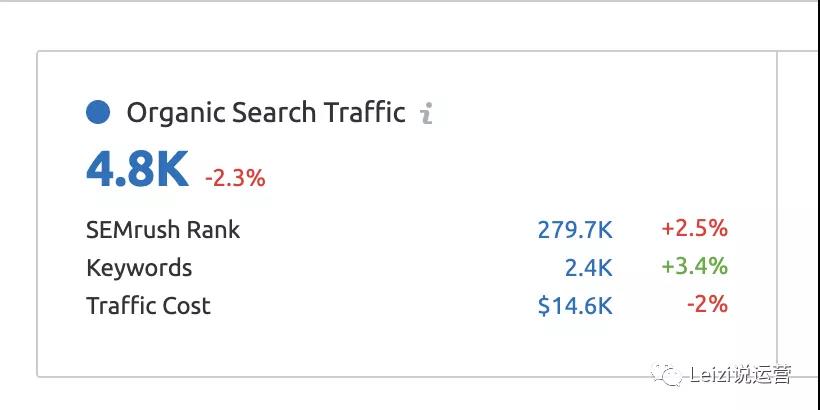
Task: Select the large 4.8K traffic value
Action: pyautogui.click(x=137, y=169)
